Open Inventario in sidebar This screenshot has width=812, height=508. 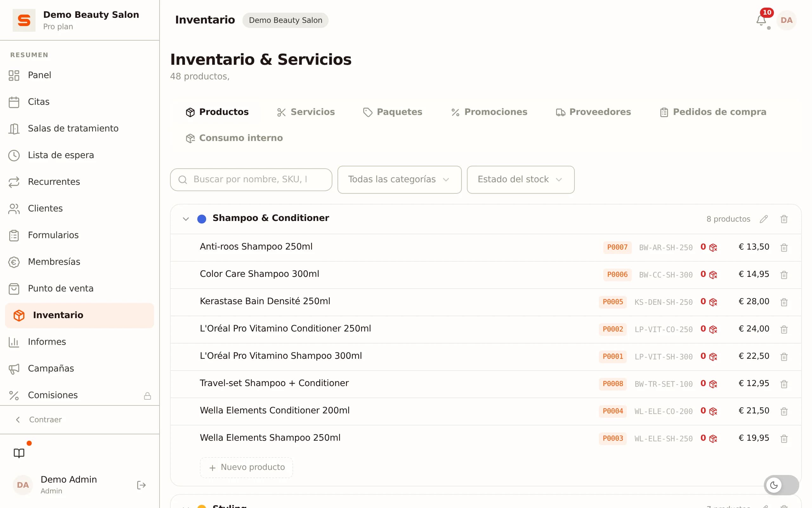point(80,315)
